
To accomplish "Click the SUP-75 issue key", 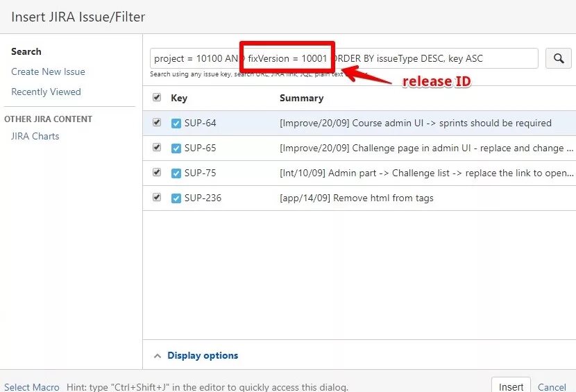I will (x=200, y=173).
